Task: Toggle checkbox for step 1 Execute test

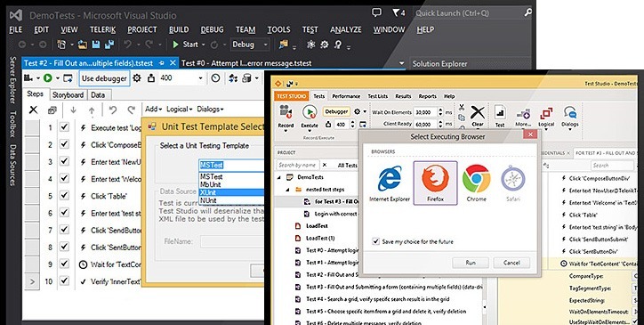Action: click(x=64, y=127)
